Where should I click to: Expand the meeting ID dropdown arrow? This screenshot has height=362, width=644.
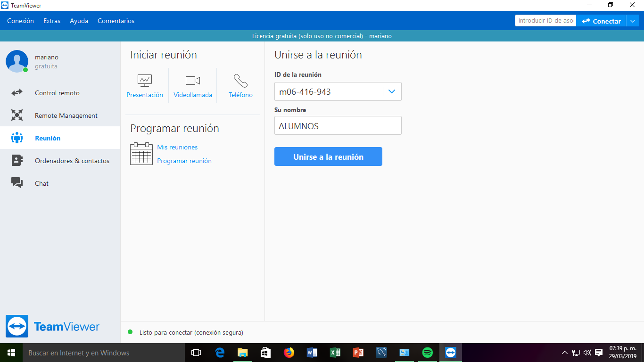(392, 92)
